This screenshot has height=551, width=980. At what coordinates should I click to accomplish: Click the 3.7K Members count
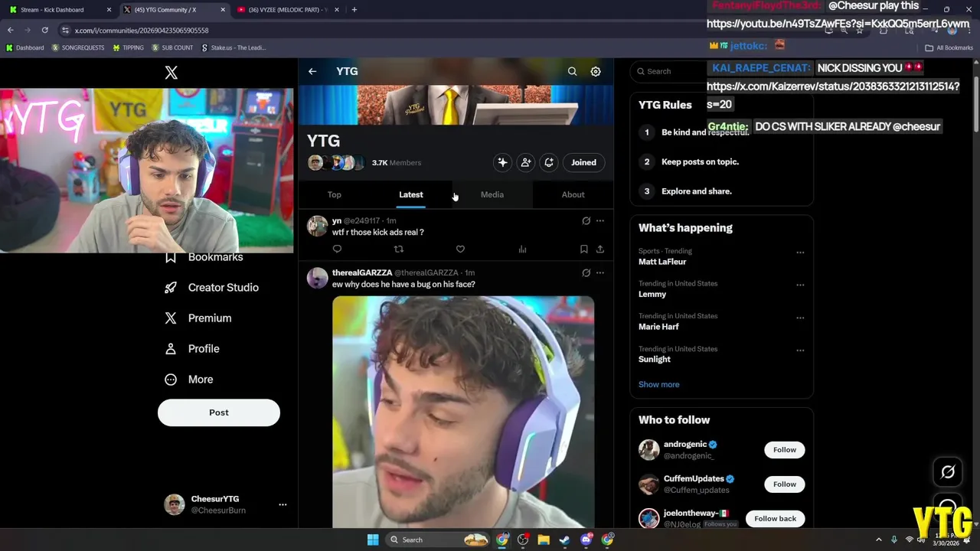point(397,162)
